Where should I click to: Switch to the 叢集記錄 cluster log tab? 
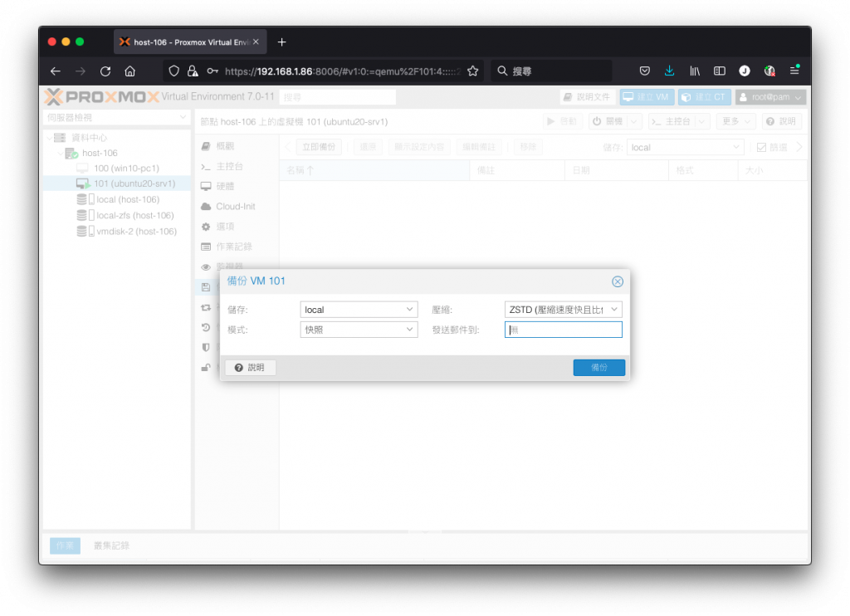[x=111, y=545]
